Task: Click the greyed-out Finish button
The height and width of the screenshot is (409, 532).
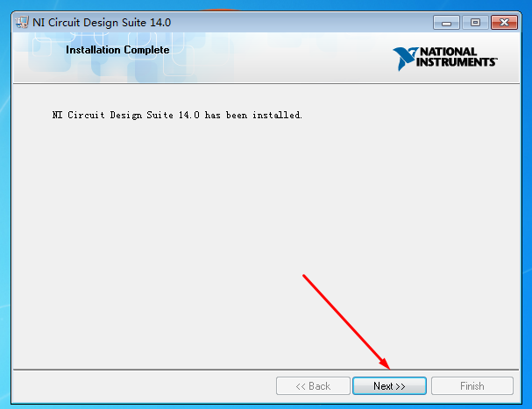Action: [472, 385]
